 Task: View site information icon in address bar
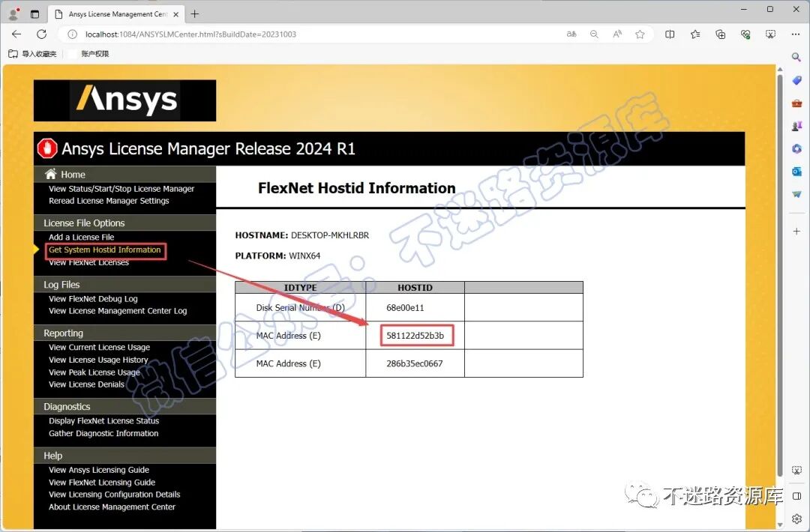tap(72, 34)
